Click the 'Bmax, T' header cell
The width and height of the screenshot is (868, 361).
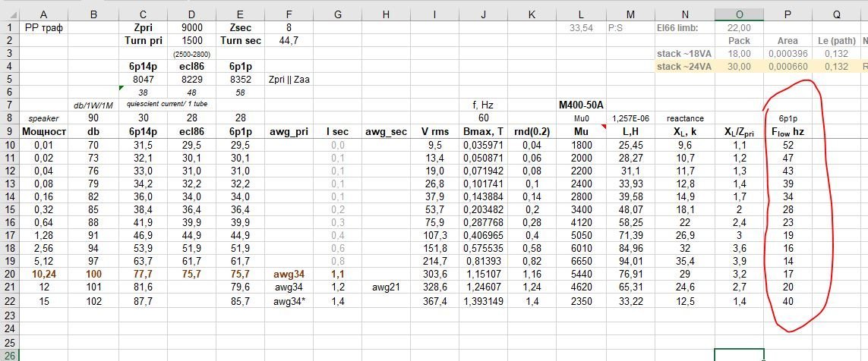pyautogui.click(x=483, y=131)
